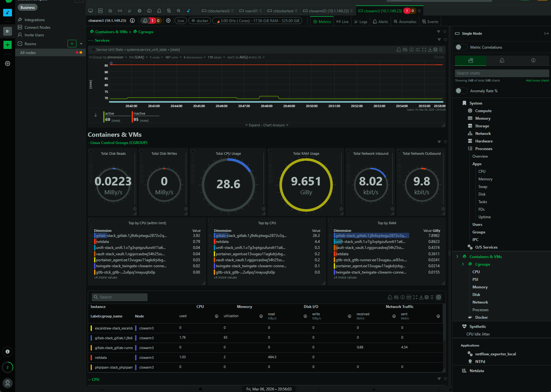Collapse the right sidebar panel arrow
This screenshot has height=392, width=551.
[x=546, y=33]
